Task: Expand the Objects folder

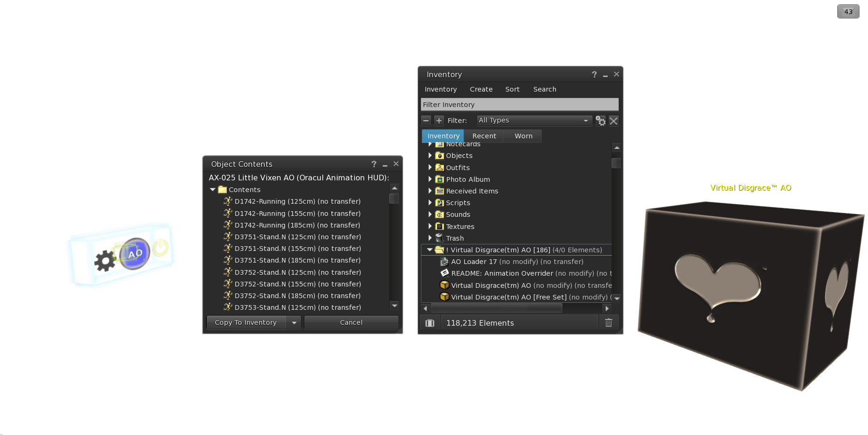Action: click(x=430, y=156)
